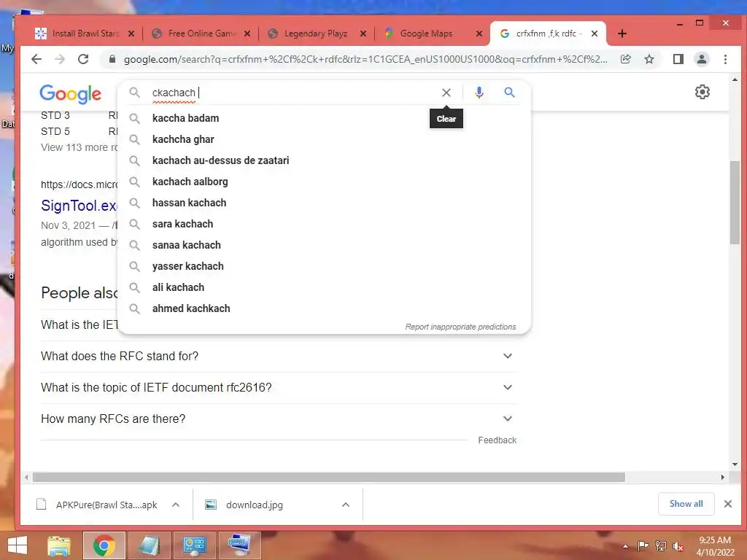
Task: Switch to the Google Maps tab
Action: (426, 34)
